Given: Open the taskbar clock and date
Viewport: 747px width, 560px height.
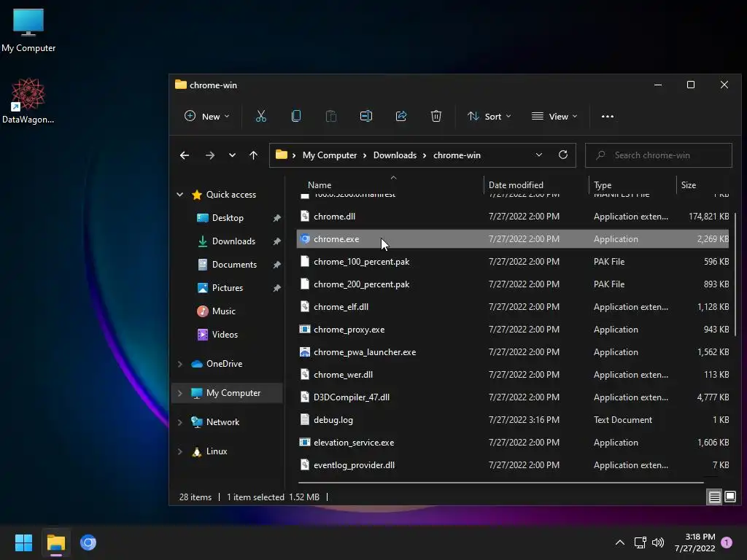Looking at the screenshot, I should [695, 542].
